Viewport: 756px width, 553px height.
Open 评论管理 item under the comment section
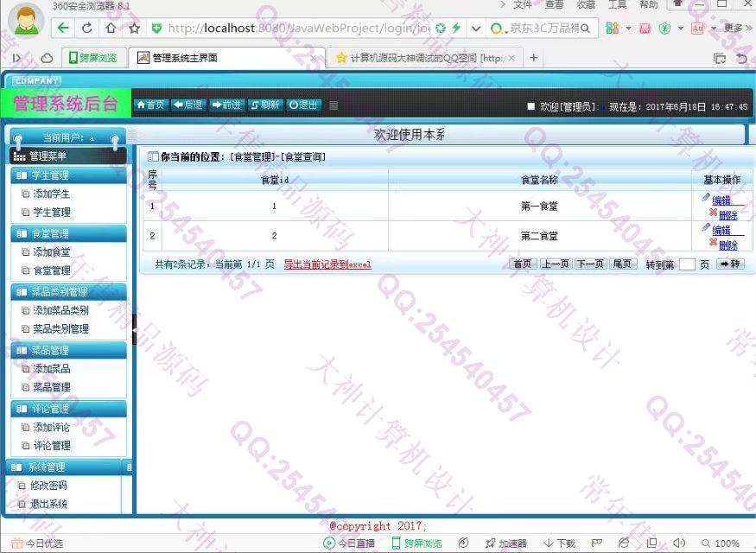click(51, 446)
